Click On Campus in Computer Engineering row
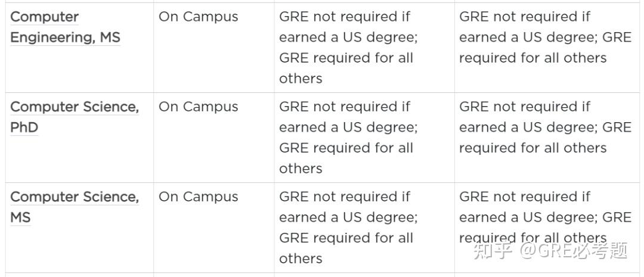644x277 pixels. [x=198, y=17]
